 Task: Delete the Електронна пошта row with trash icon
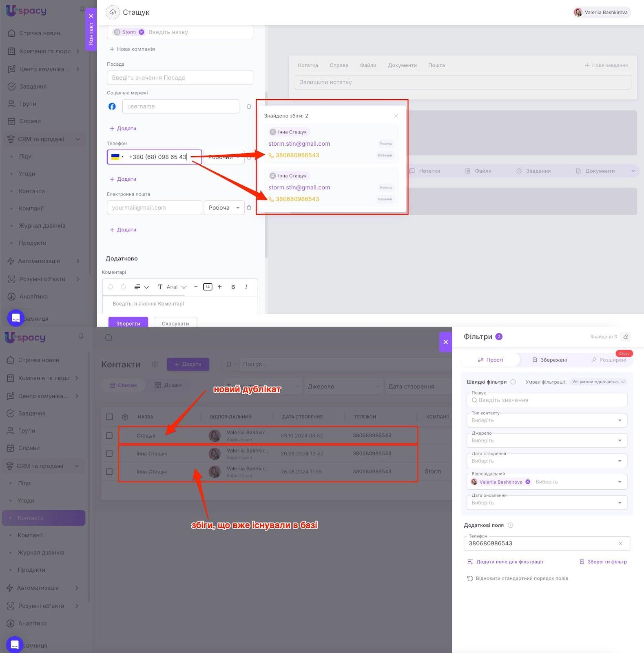(249, 208)
